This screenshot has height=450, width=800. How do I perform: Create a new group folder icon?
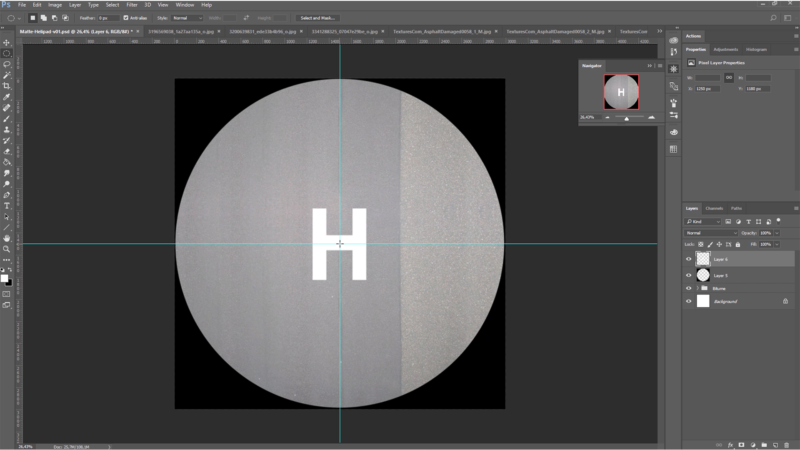click(x=764, y=445)
